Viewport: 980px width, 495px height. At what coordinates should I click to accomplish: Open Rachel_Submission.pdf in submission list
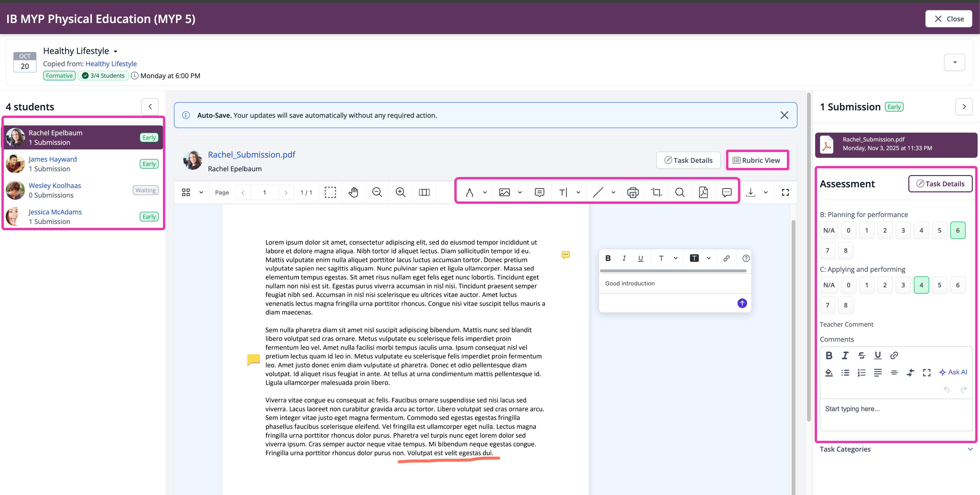(x=896, y=145)
